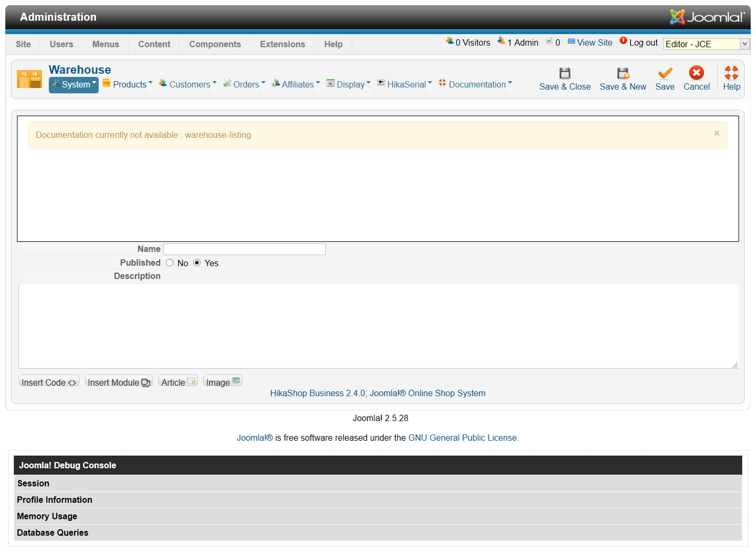Viewport: 756px width, 559px height.
Task: Expand the Customers menu arrow
Action: coord(214,82)
